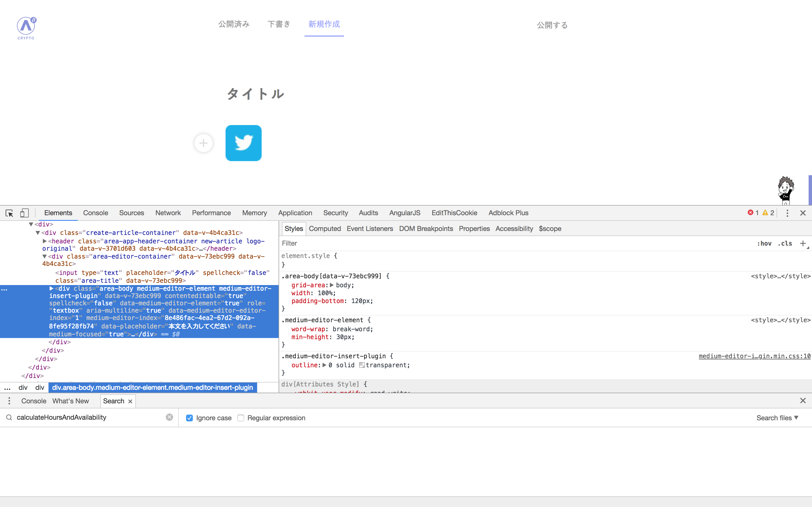Open the Computed styles tab
The height and width of the screenshot is (507, 812).
pyautogui.click(x=325, y=229)
